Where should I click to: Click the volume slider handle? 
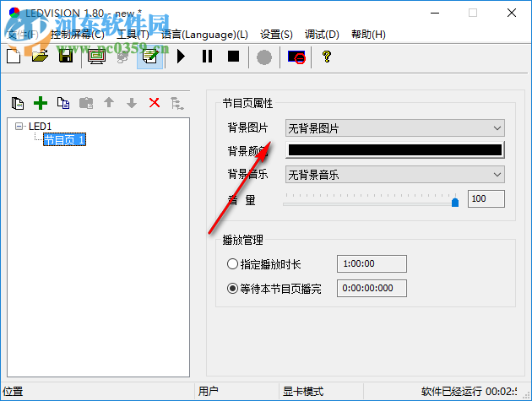pos(455,203)
